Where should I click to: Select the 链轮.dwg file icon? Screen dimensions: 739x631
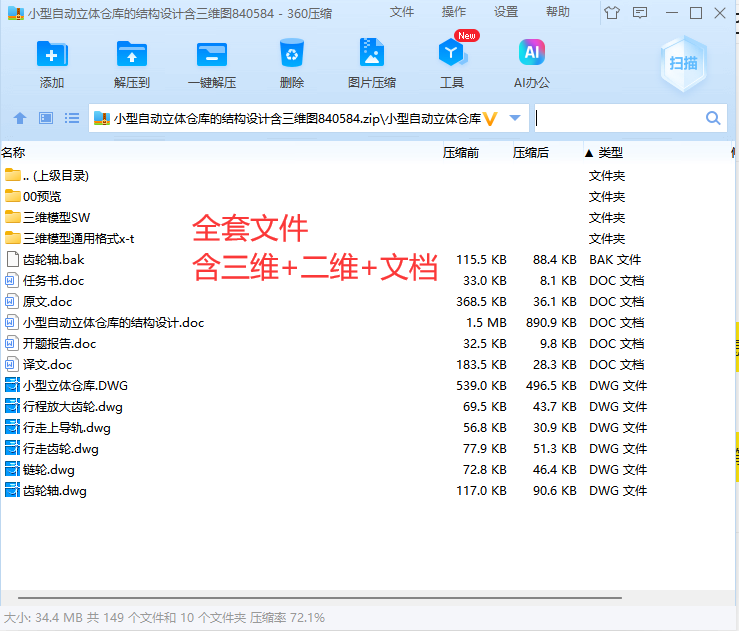pyautogui.click(x=12, y=469)
